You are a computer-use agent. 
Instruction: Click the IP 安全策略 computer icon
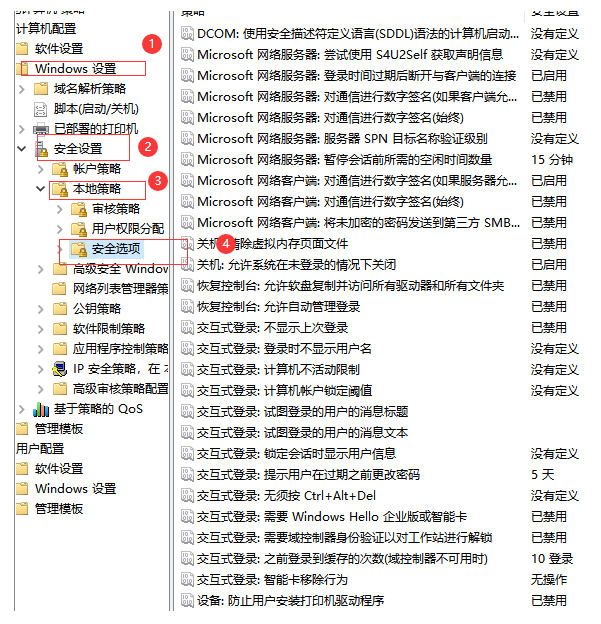[x=60, y=368]
